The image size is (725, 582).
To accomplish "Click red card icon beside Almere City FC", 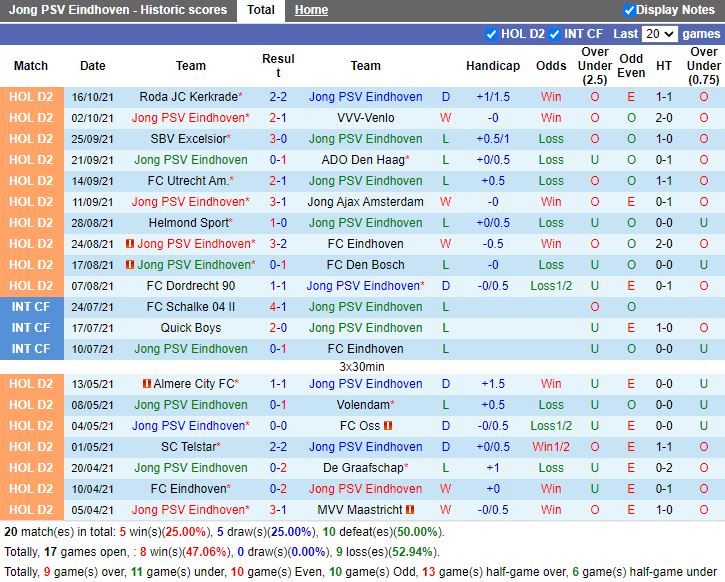I will [x=146, y=384].
